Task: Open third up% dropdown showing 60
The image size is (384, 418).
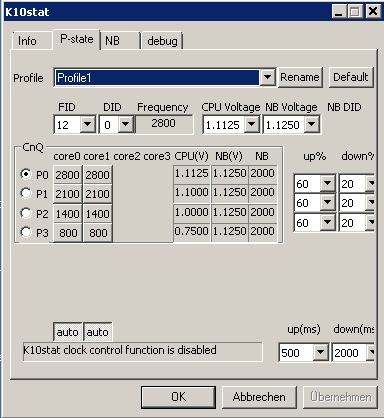Action: click(327, 222)
